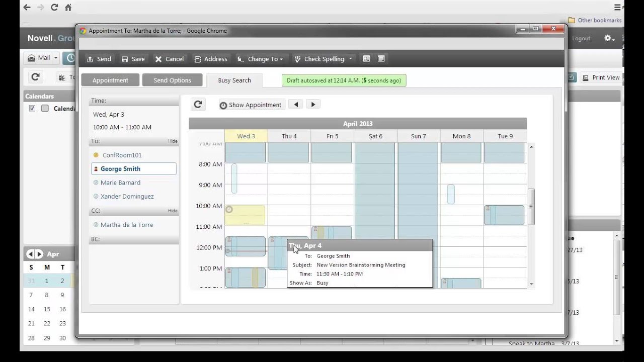Viewport: 644px width, 362px height.
Task: Select George Smith in the recipient list
Action: [134, 169]
